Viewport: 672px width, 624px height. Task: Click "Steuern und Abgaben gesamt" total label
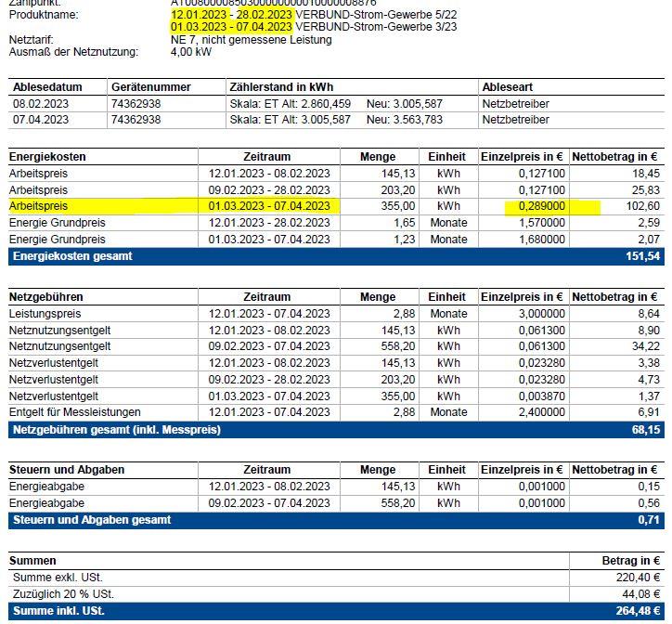click(x=92, y=520)
